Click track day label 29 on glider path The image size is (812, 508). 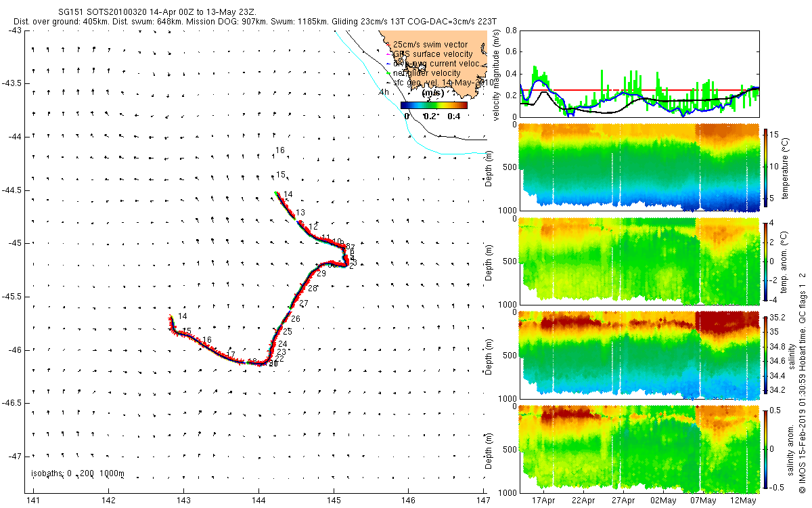pyautogui.click(x=321, y=274)
